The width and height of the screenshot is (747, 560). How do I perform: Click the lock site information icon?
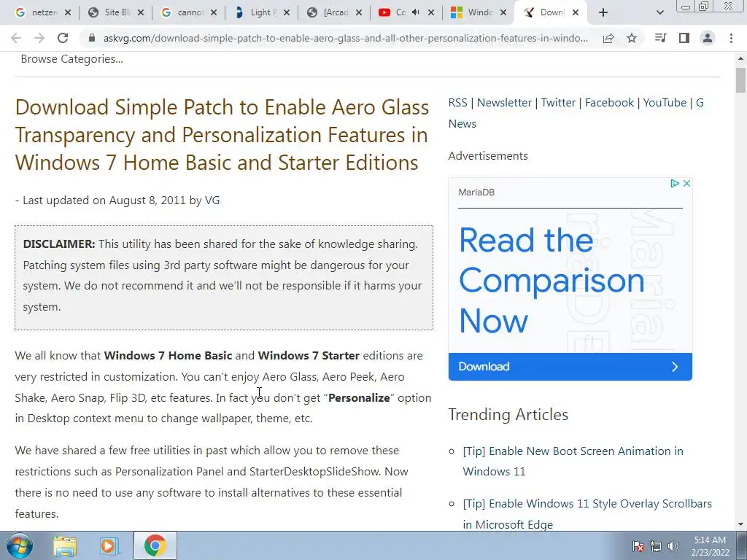[92, 38]
